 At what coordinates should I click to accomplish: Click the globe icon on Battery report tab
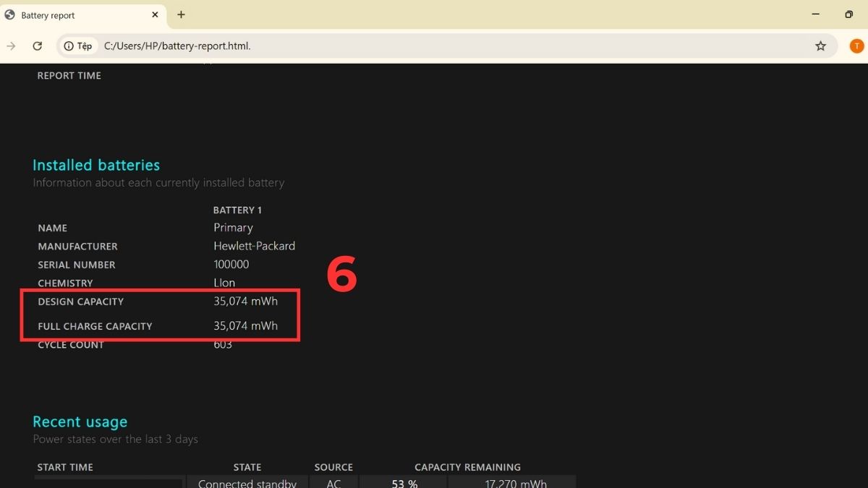pyautogui.click(x=9, y=15)
